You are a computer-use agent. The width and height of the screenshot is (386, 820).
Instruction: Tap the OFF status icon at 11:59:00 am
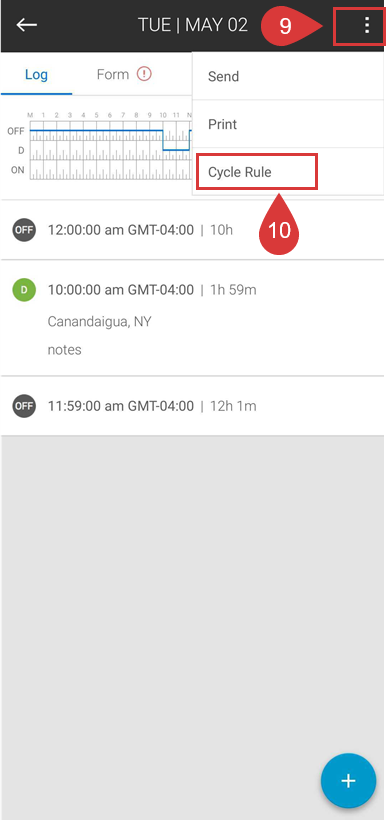coord(24,406)
